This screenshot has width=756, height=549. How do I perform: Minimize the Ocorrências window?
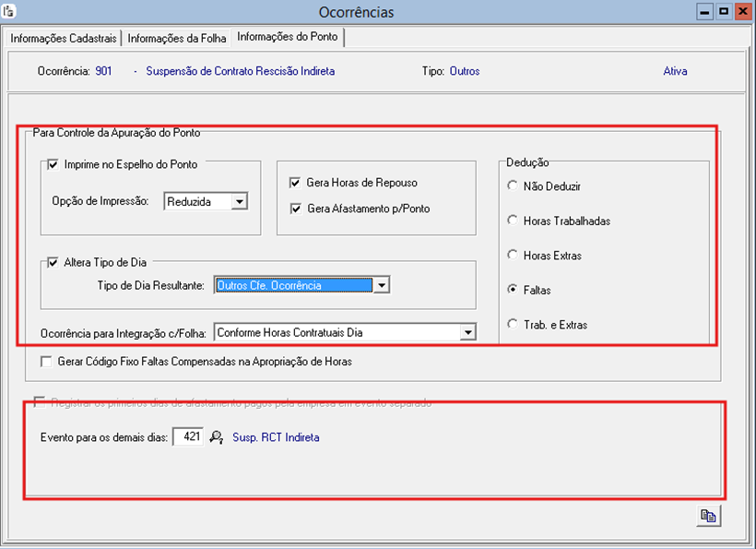pyautogui.click(x=704, y=11)
